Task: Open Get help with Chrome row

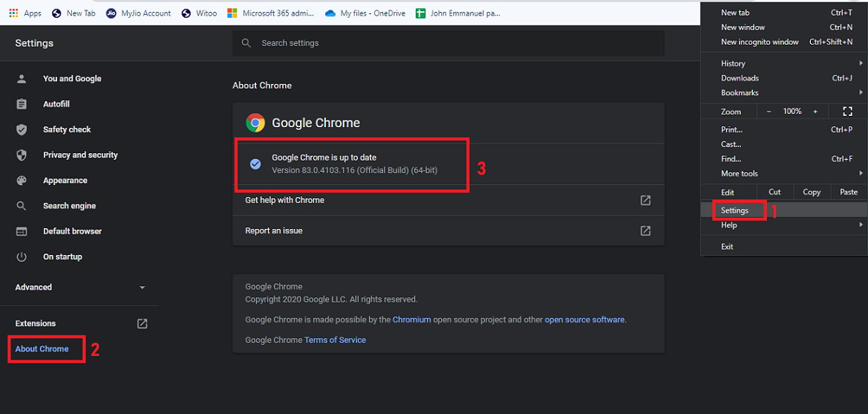Action: coord(448,200)
